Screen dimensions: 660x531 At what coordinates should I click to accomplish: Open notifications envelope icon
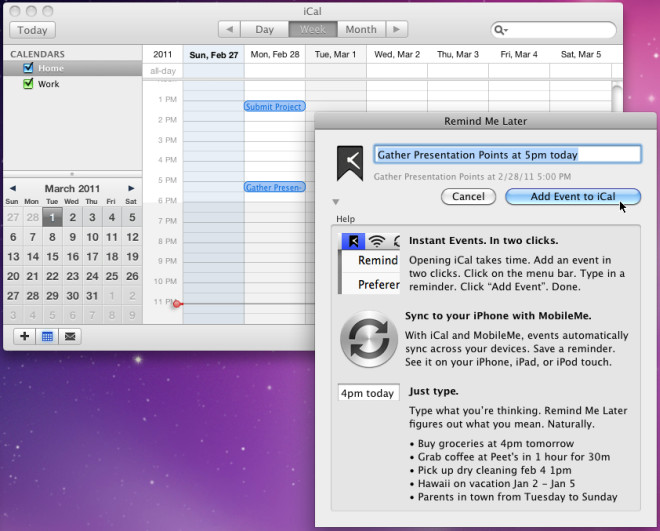[70, 336]
